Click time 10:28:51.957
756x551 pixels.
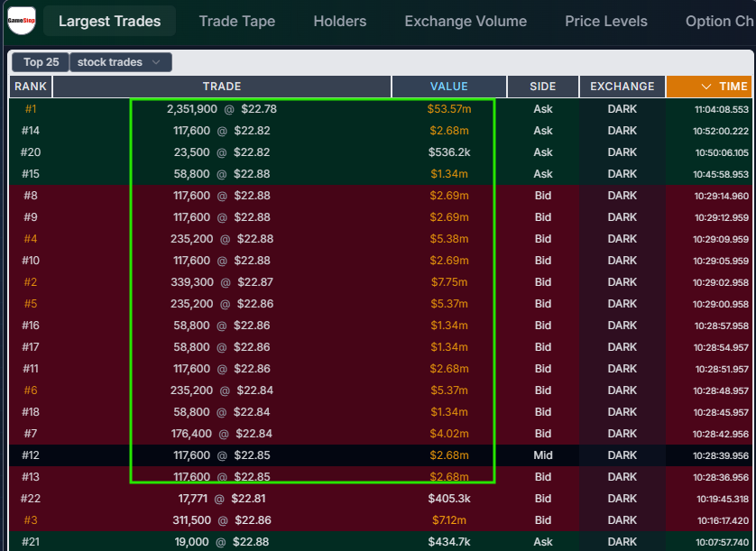pos(722,369)
